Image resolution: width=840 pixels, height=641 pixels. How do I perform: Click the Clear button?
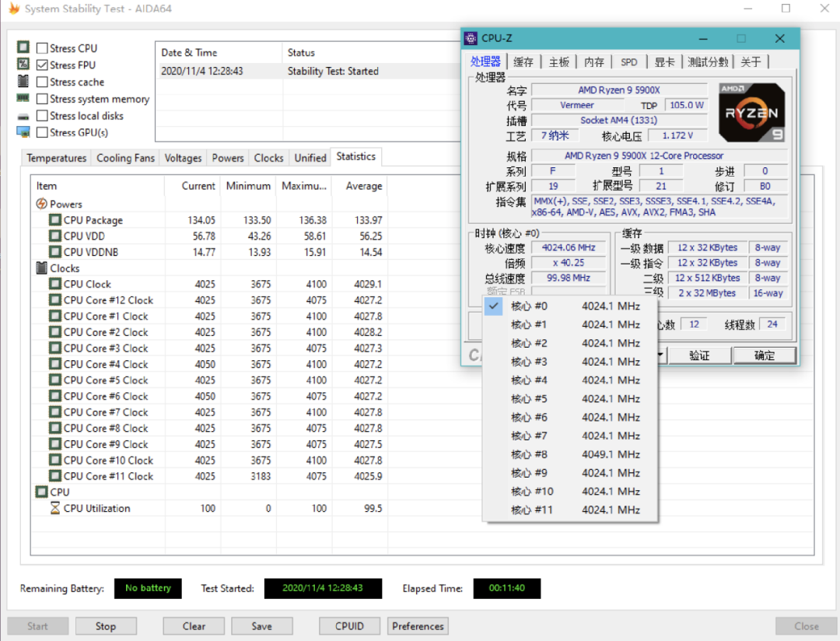pos(194,626)
